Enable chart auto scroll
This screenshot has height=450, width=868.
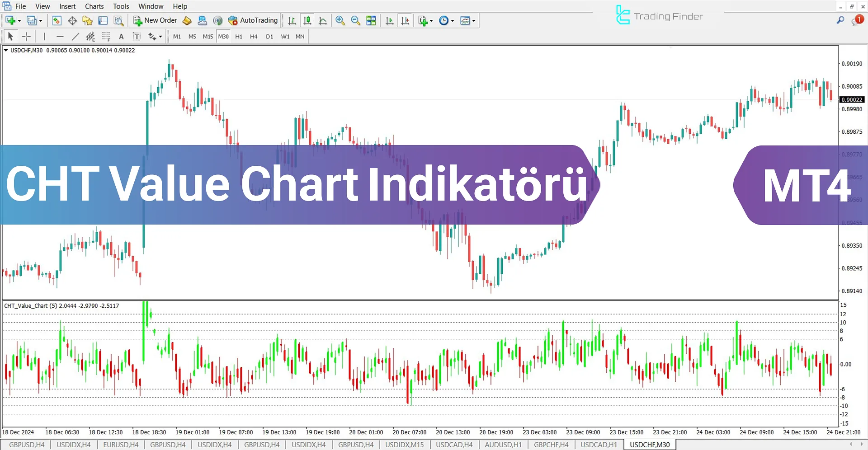tap(389, 20)
